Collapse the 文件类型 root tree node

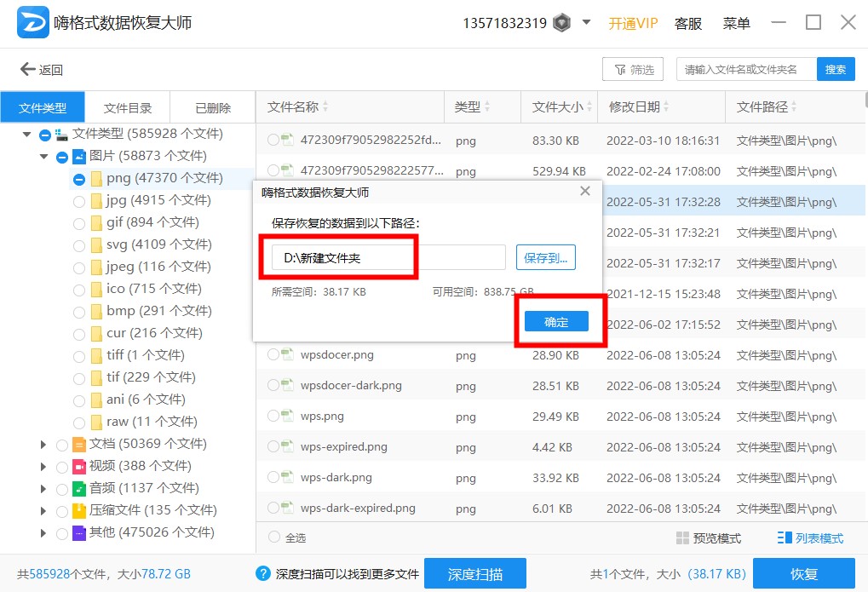[26, 134]
